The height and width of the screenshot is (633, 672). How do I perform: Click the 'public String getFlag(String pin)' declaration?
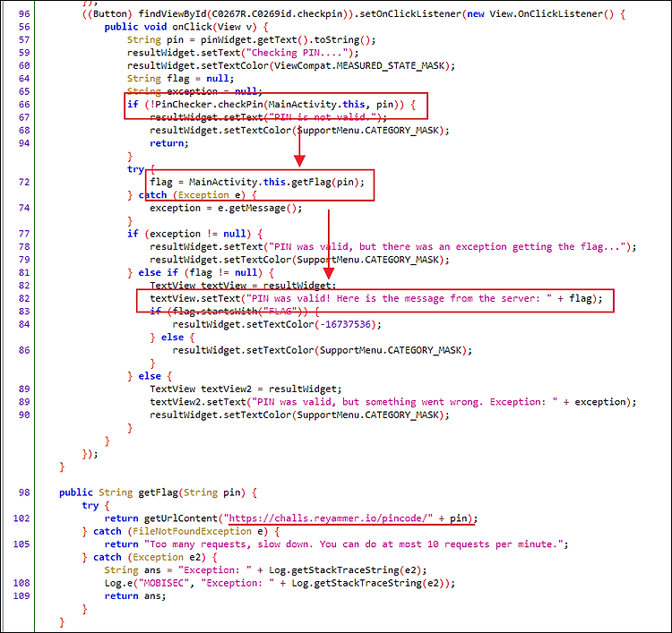coord(158,492)
